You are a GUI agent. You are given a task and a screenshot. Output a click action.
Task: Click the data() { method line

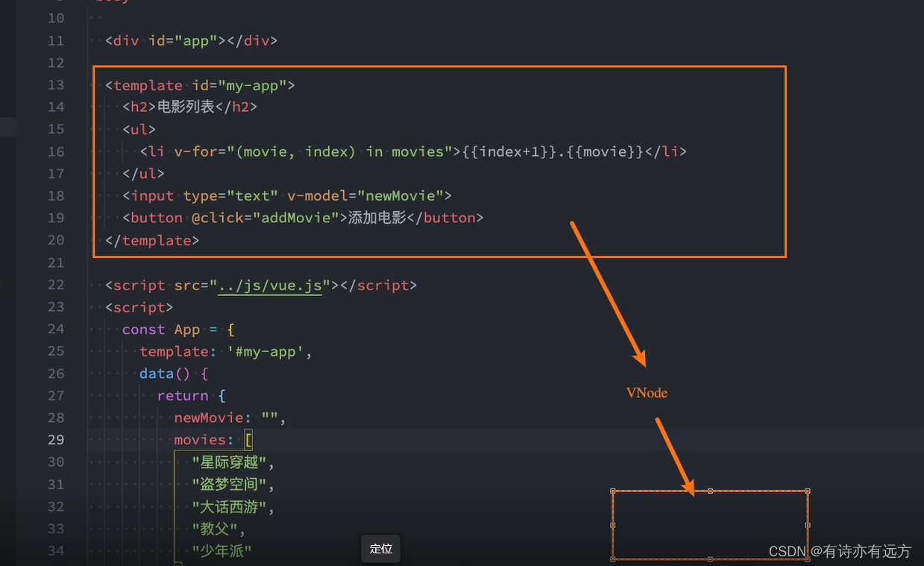(x=174, y=374)
